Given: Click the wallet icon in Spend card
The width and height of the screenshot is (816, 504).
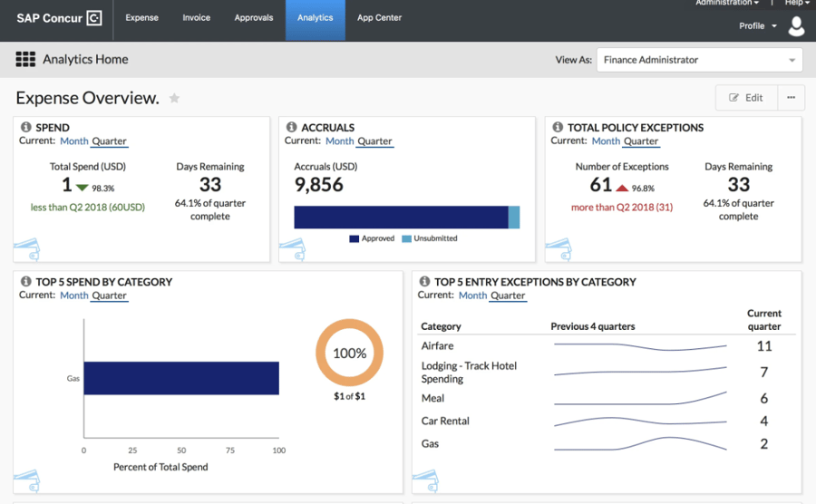Looking at the screenshot, I should pyautogui.click(x=27, y=249).
